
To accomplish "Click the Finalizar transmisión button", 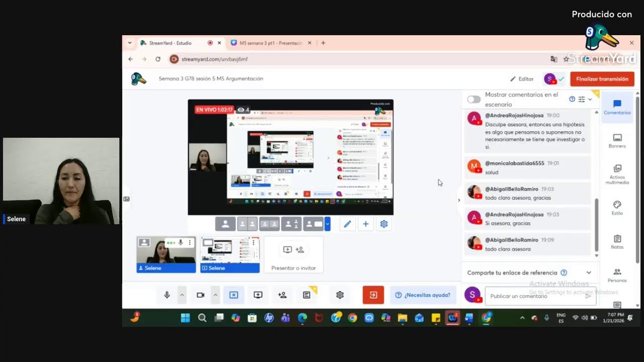I will point(602,79).
